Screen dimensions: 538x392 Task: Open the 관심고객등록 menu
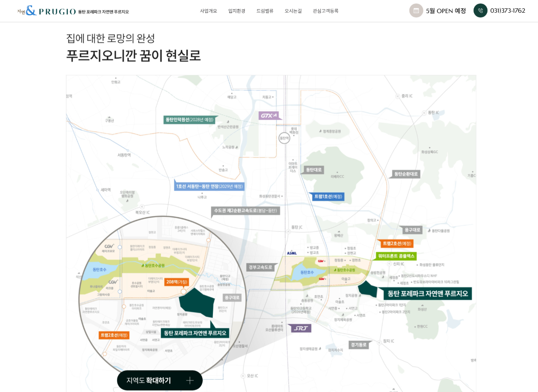pos(326,11)
